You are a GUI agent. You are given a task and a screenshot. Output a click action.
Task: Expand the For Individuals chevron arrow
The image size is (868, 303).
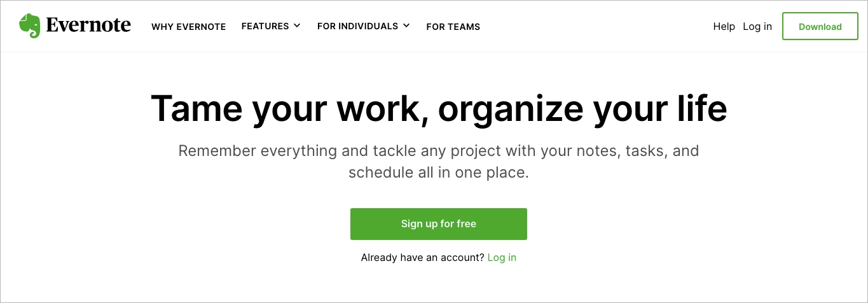pos(406,26)
